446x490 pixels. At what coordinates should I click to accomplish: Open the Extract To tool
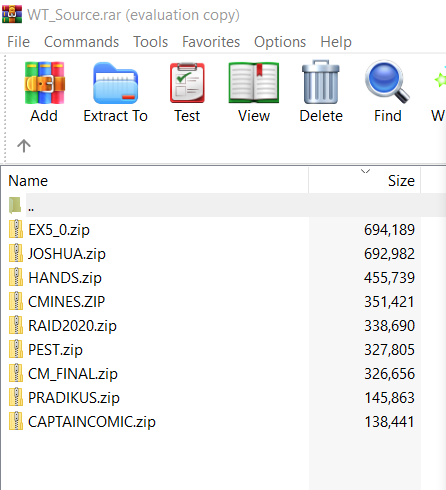click(x=115, y=83)
